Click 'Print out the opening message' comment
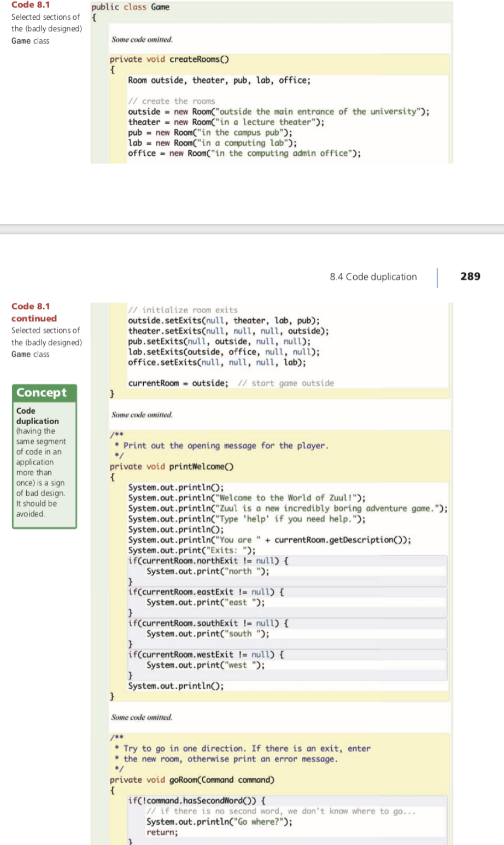 coord(222,445)
